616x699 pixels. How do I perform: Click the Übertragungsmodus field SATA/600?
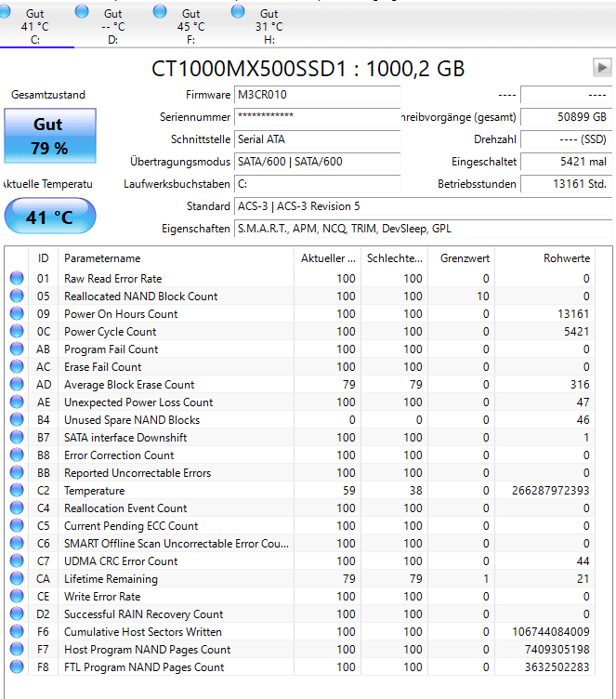(x=318, y=162)
